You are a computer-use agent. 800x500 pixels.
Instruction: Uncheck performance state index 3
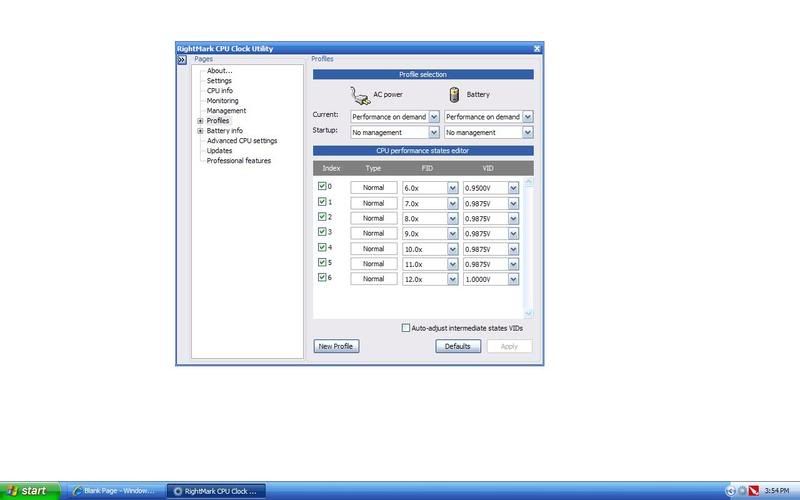click(322, 232)
